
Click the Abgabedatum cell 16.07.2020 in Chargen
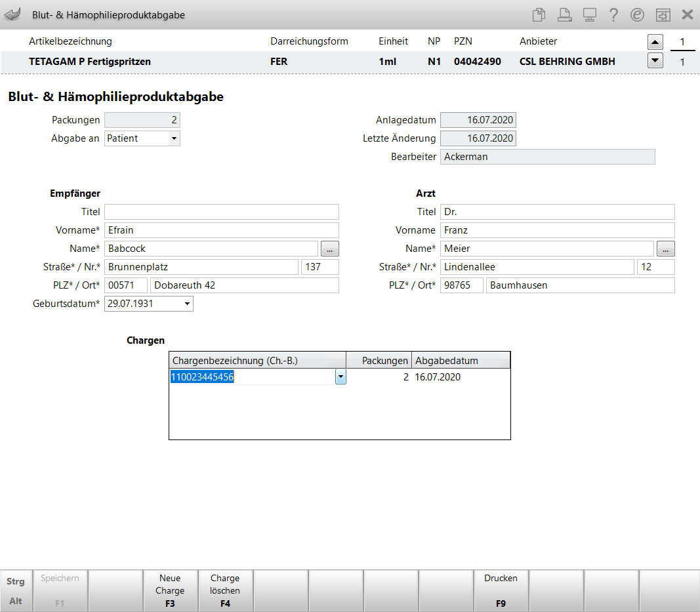438,377
